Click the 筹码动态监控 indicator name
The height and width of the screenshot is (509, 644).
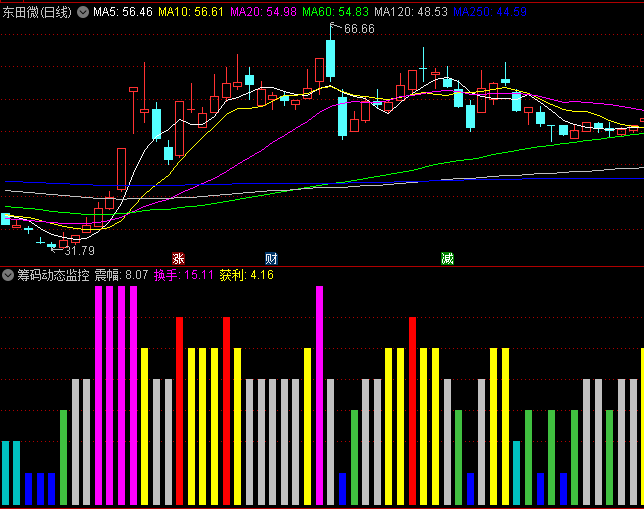click(x=53, y=275)
